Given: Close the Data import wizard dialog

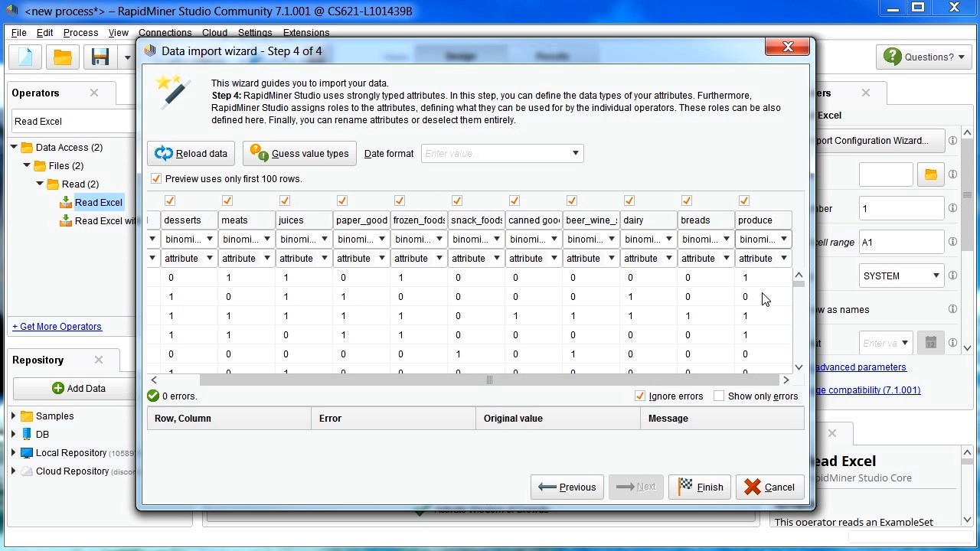Looking at the screenshot, I should coord(787,47).
